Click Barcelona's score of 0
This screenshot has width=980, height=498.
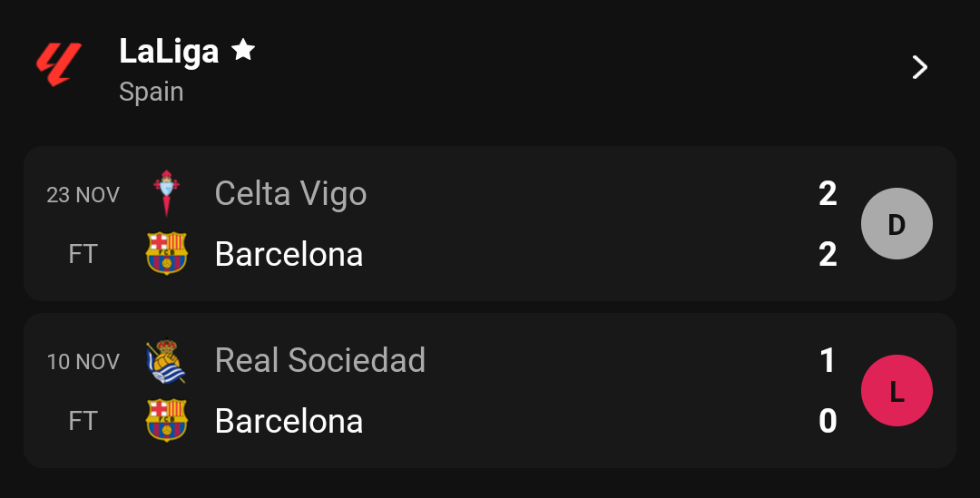828,421
